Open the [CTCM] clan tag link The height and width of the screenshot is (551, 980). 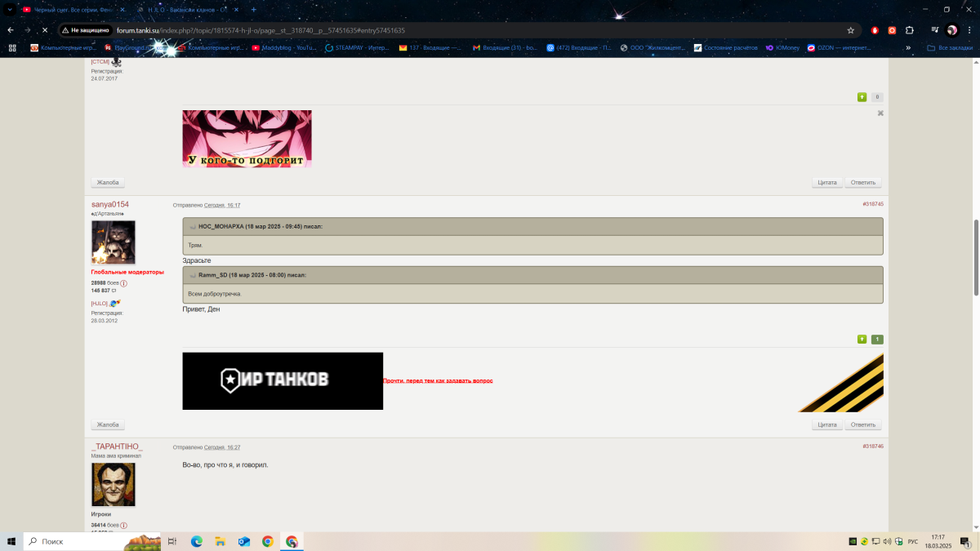point(100,61)
